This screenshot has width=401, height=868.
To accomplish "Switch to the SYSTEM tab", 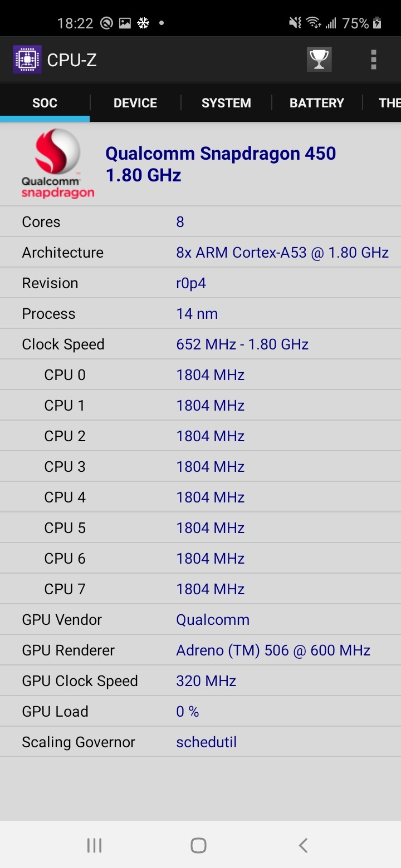I will (226, 103).
